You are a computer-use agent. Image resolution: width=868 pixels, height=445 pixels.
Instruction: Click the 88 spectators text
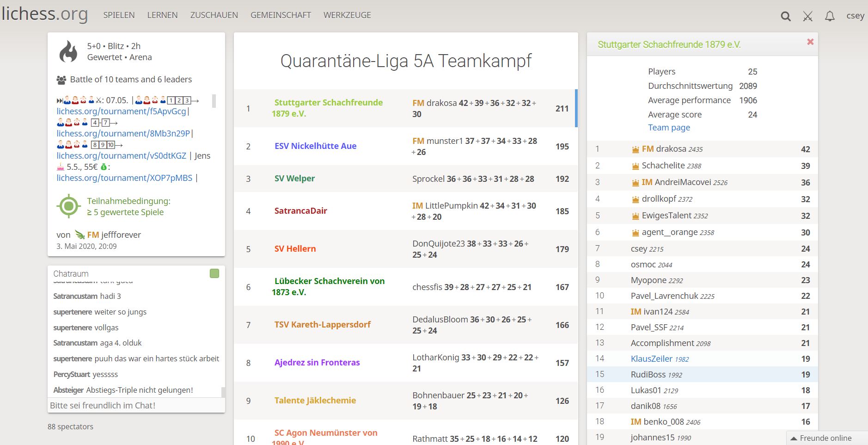[x=70, y=426]
